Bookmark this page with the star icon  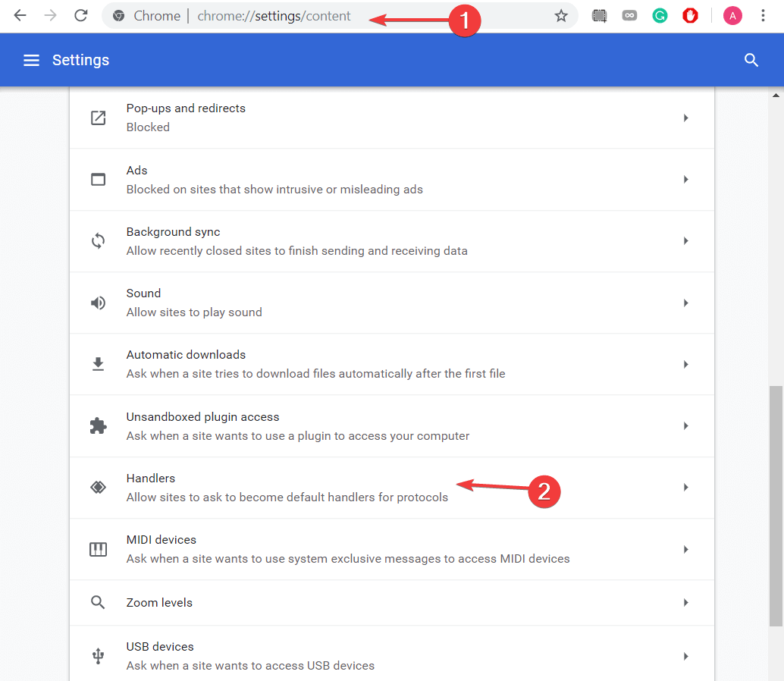(x=561, y=16)
